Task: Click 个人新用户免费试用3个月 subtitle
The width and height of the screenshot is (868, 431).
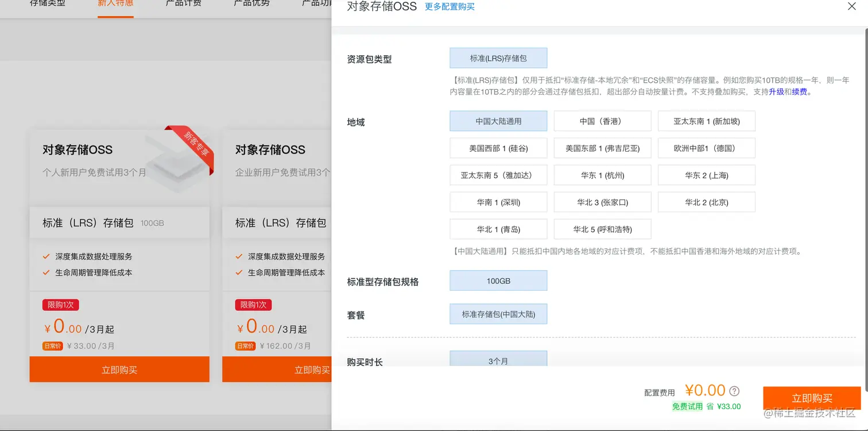Action: [x=94, y=172]
